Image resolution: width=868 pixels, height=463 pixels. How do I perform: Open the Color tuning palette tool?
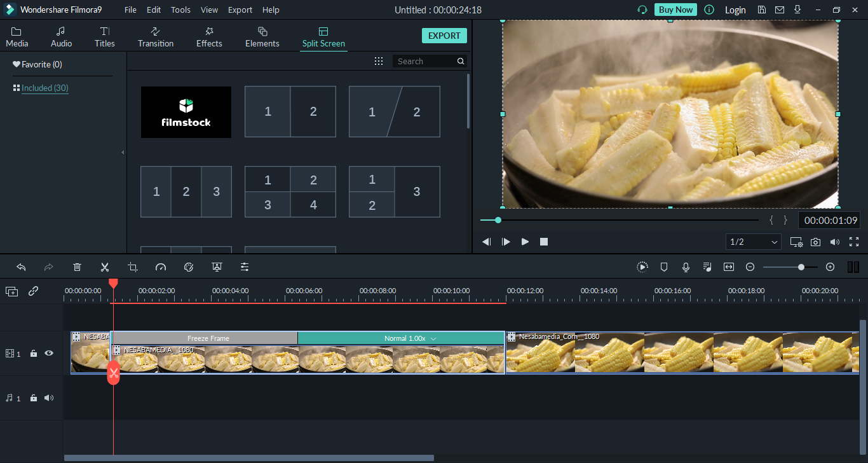[188, 267]
